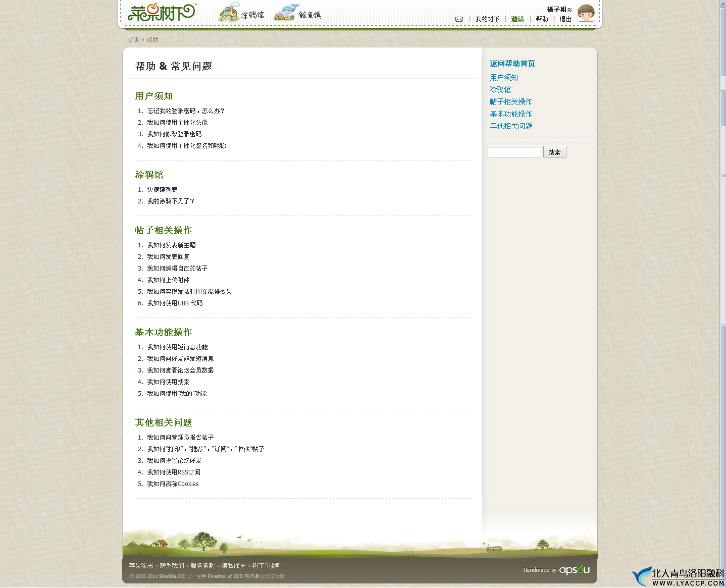Click the apsou logo in footer
The image size is (726, 588).
click(574, 570)
